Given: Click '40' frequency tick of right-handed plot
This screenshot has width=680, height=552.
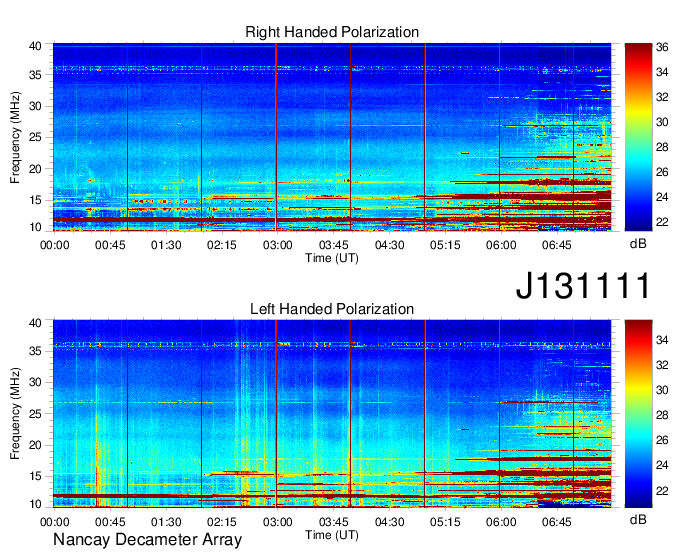Looking at the screenshot, I should coord(35,46).
